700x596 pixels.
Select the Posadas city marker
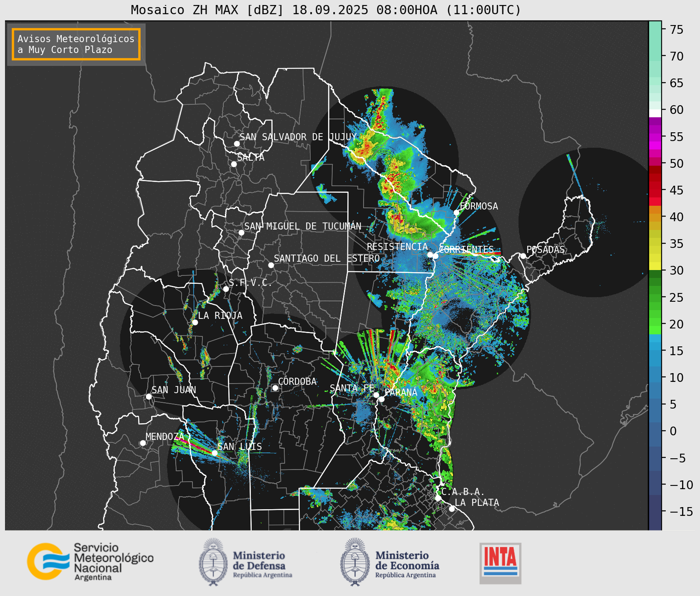[523, 256]
